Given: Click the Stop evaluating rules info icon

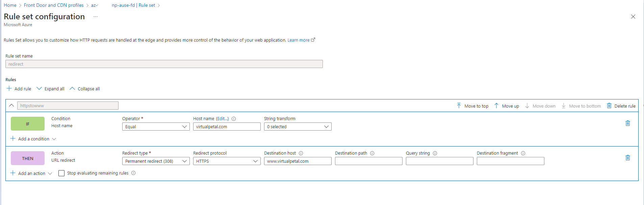Looking at the screenshot, I should [133, 173].
